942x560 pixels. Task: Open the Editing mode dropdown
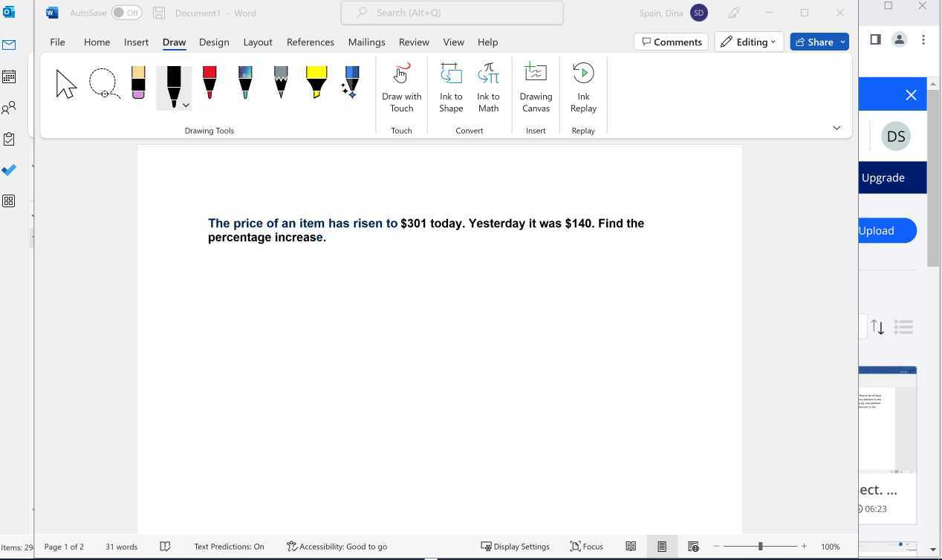tap(749, 42)
